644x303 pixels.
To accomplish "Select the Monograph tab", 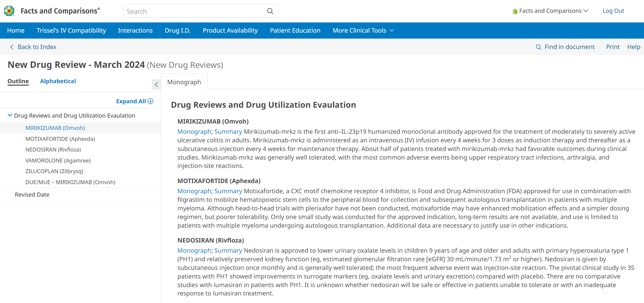I will tap(184, 82).
